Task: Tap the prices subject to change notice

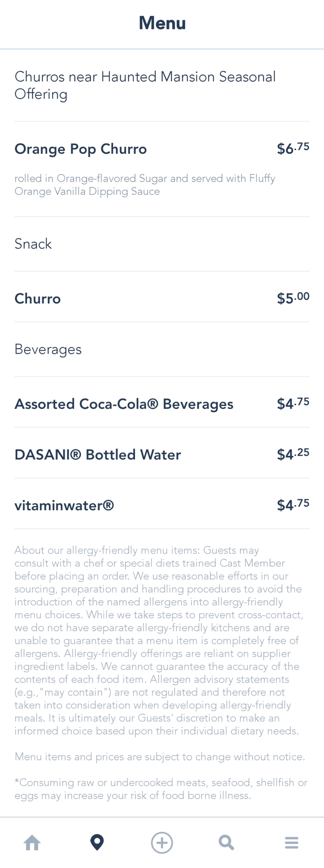Action: 159,757
